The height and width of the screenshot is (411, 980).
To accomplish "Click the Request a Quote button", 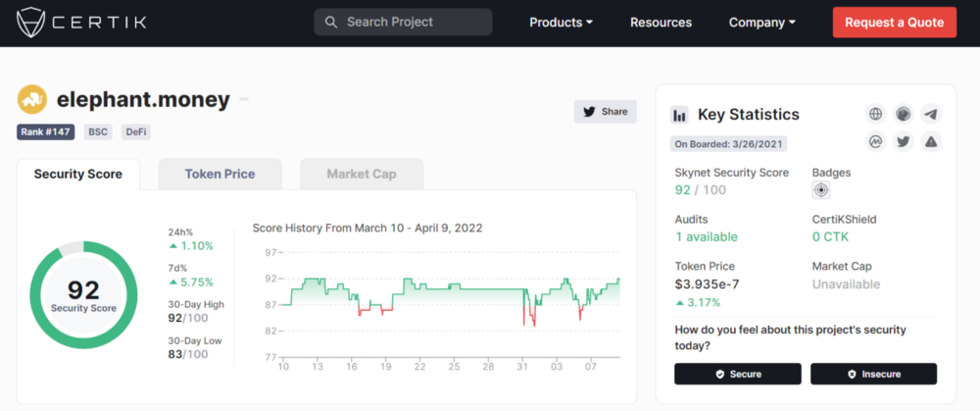I will tap(895, 23).
